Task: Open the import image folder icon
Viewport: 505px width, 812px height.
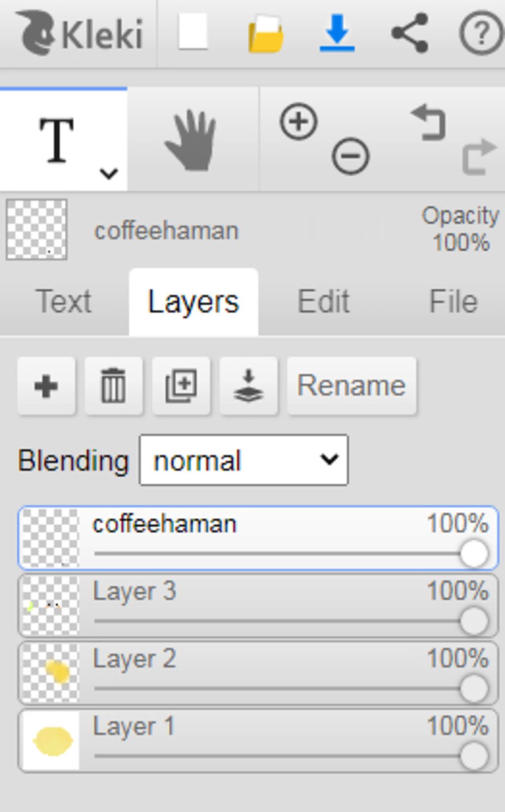Action: point(266,34)
